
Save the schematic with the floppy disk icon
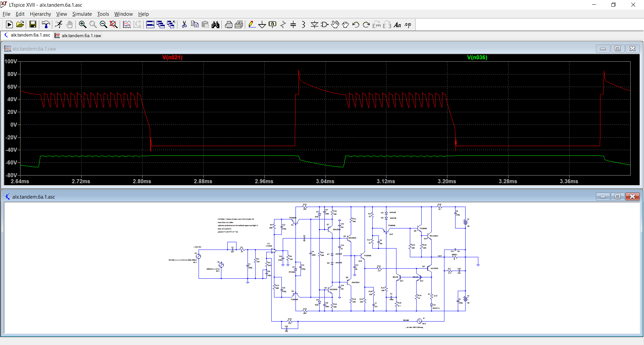click(x=33, y=24)
